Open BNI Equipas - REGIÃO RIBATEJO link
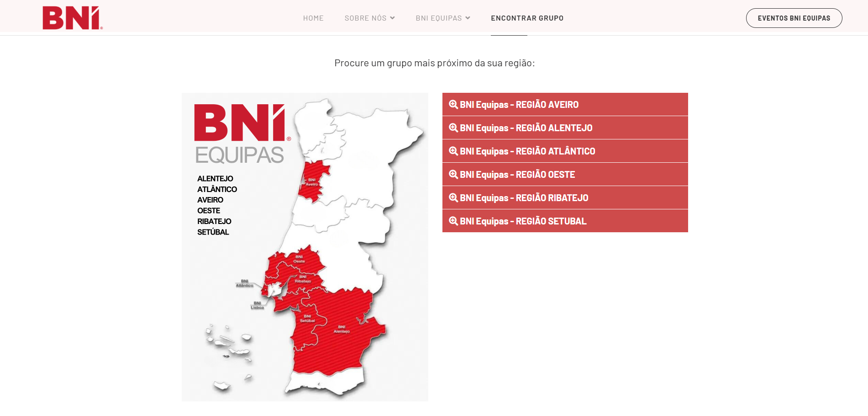 pos(565,197)
